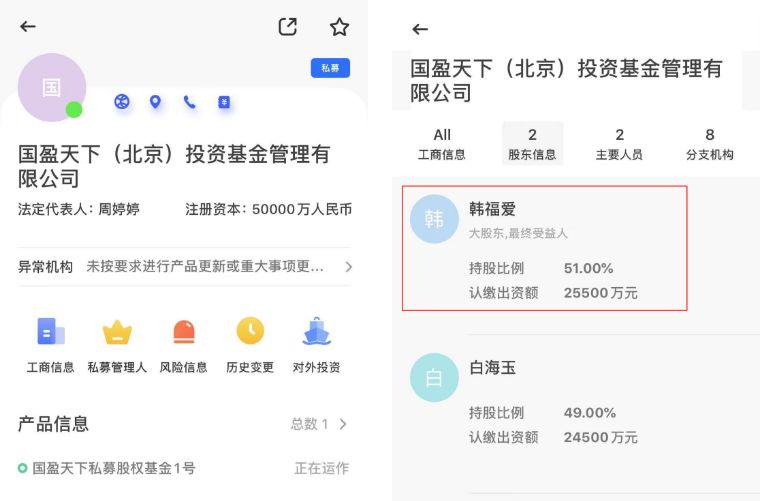The height and width of the screenshot is (501, 760).
Task: Switch to All 工商信息 tab
Action: [442, 144]
